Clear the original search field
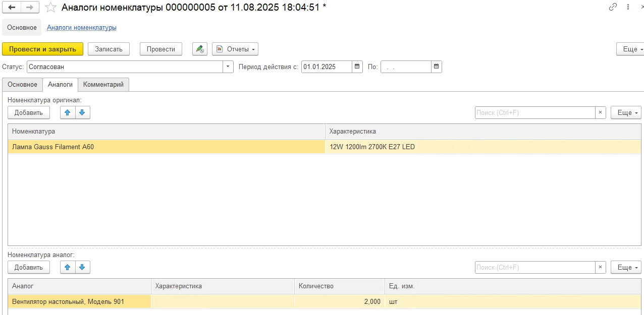The image size is (644, 315). 600,112
